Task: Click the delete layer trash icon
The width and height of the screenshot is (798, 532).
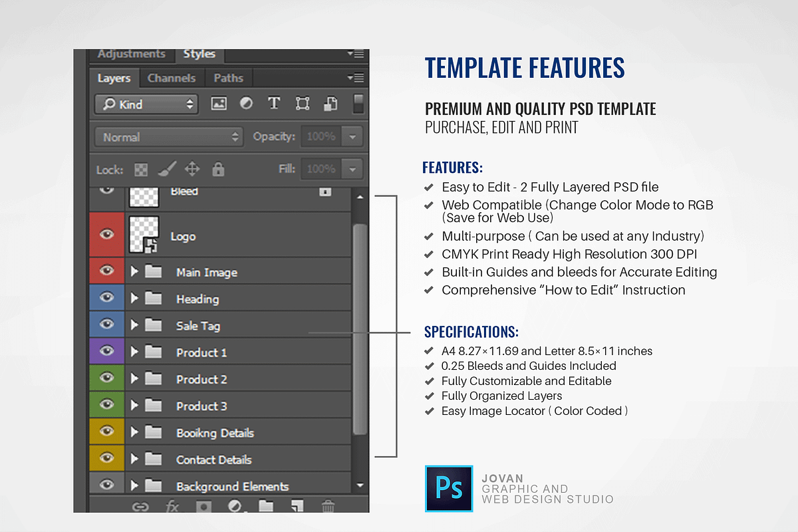Action: pyautogui.click(x=328, y=506)
